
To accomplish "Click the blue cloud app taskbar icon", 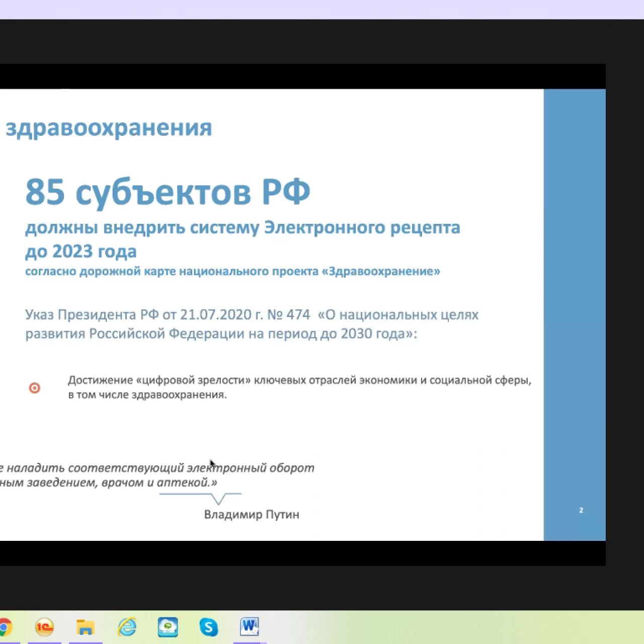I will click(168, 627).
